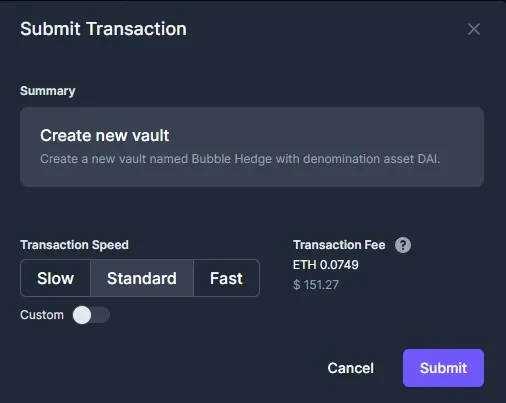Click the Transaction Fee help question-mark icon
This screenshot has height=403, width=506.
pyautogui.click(x=403, y=245)
